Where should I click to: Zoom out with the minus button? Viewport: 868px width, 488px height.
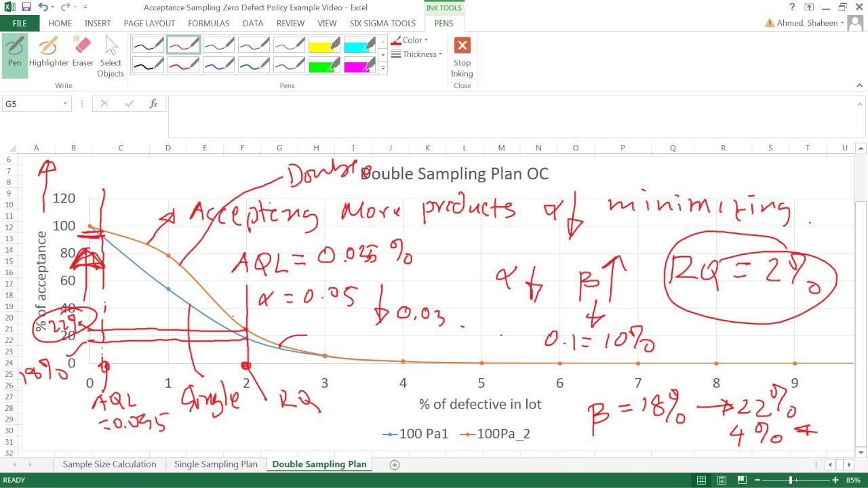pos(759,480)
